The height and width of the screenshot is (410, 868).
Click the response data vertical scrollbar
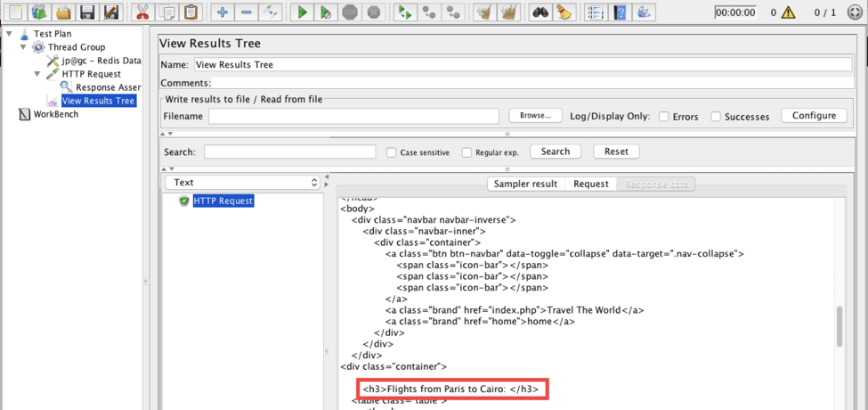pyautogui.click(x=840, y=326)
